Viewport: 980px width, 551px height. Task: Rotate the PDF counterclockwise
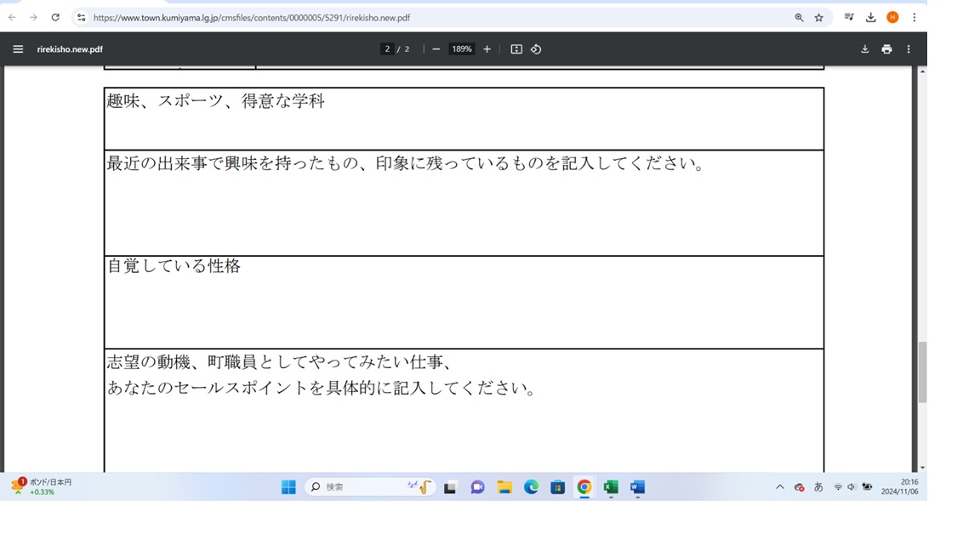(x=536, y=49)
